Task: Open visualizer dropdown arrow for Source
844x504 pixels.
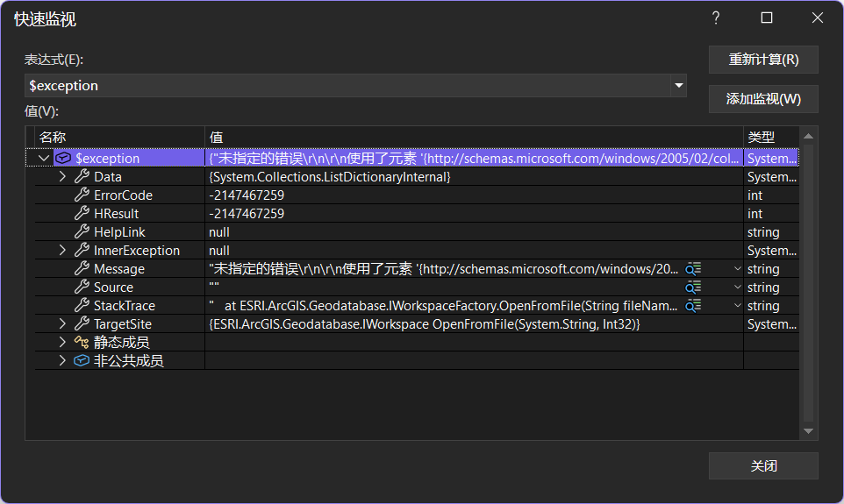Action: click(738, 287)
